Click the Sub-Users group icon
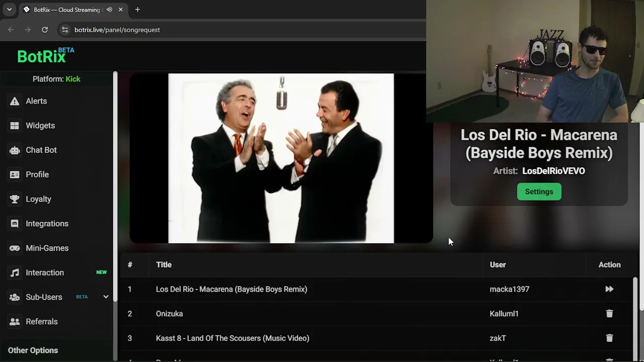The height and width of the screenshot is (362, 644). (x=15, y=297)
